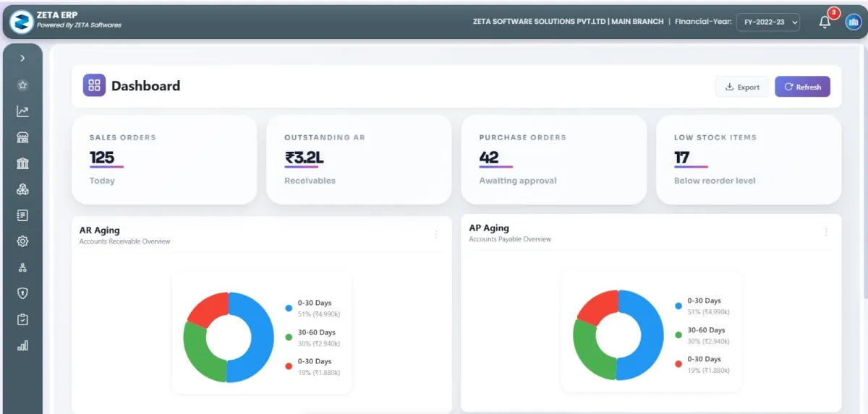Open the user profile avatar
This screenshot has width=868, height=414.
(854, 22)
